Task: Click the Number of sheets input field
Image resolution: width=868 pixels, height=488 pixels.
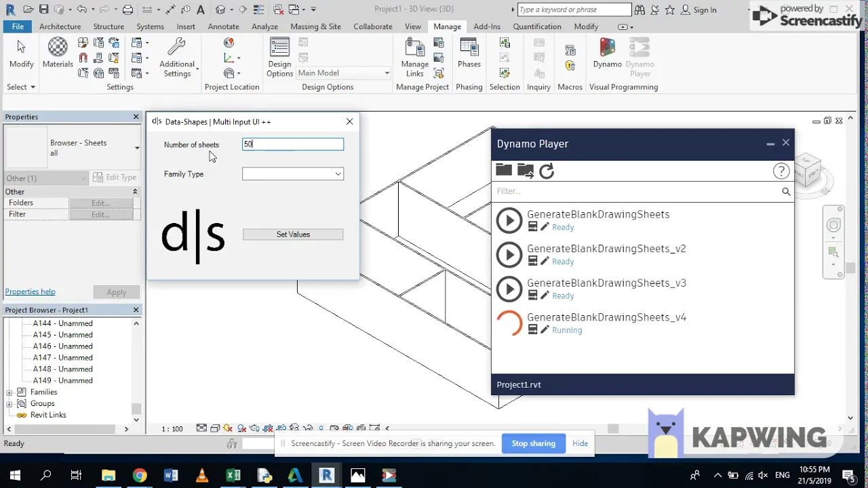Action: (293, 144)
